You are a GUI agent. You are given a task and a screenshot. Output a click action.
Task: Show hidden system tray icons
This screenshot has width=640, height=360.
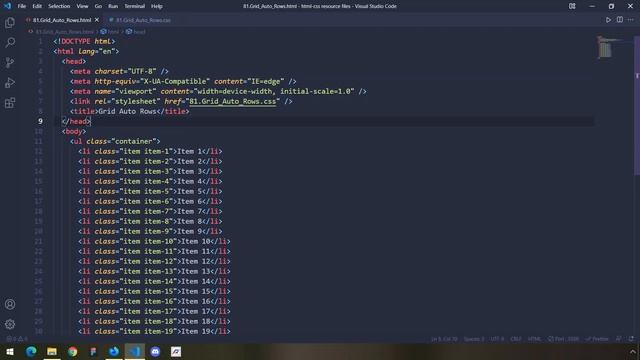tap(633, 351)
